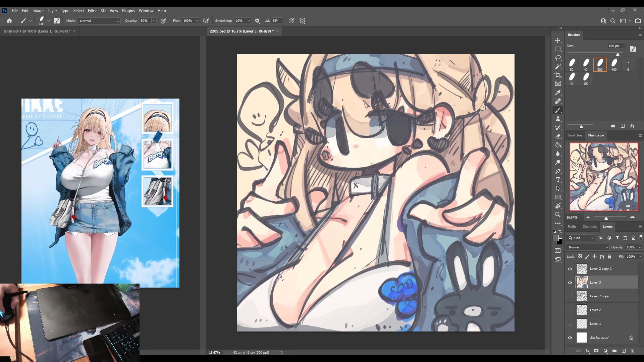Select the Type tool

[558, 180]
